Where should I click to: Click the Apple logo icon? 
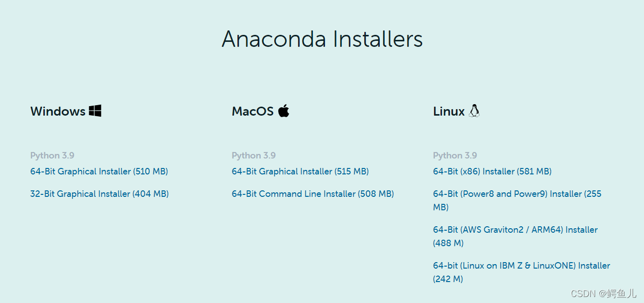284,111
